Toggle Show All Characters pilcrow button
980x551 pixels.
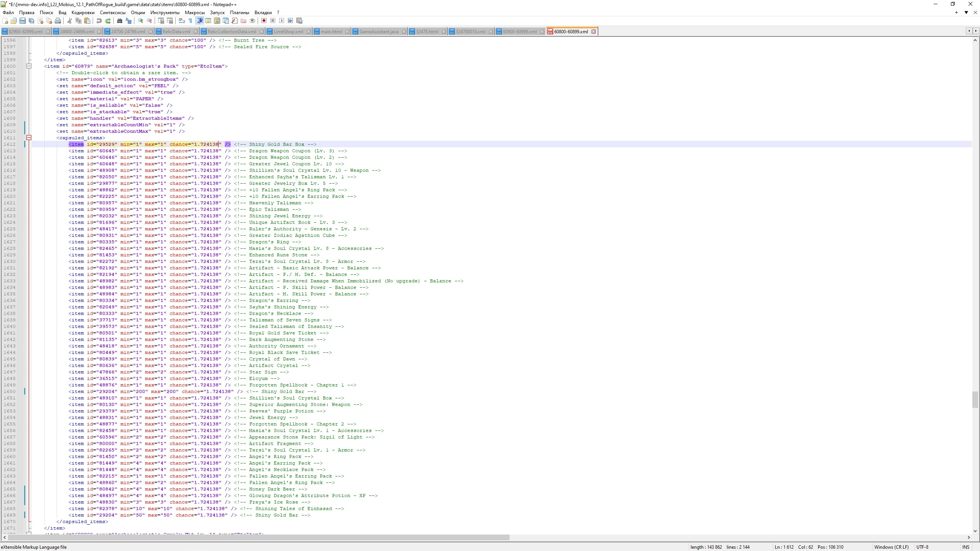click(190, 21)
